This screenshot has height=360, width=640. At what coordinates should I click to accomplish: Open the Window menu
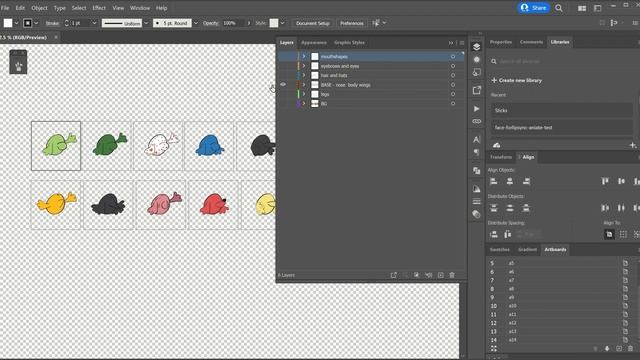click(140, 8)
